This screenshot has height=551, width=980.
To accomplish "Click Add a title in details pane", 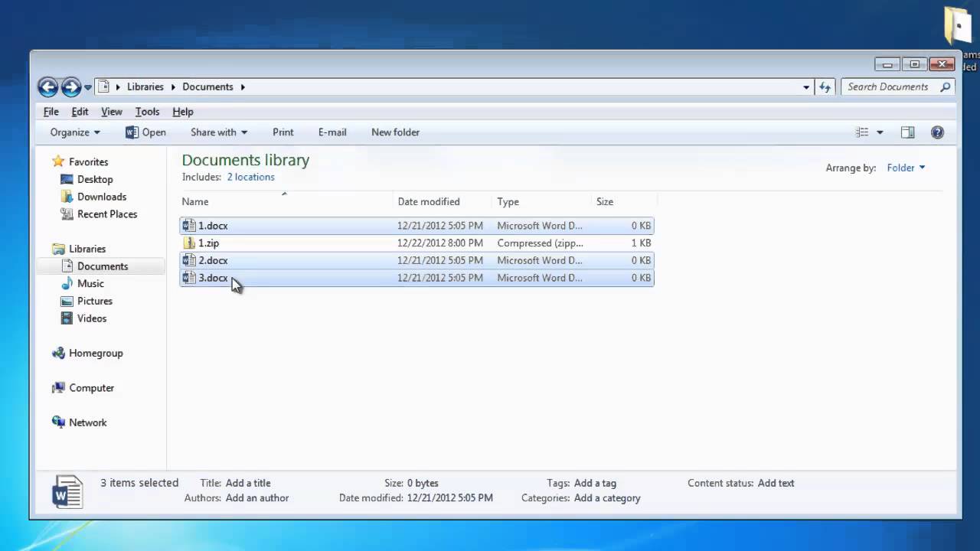I will [248, 484].
